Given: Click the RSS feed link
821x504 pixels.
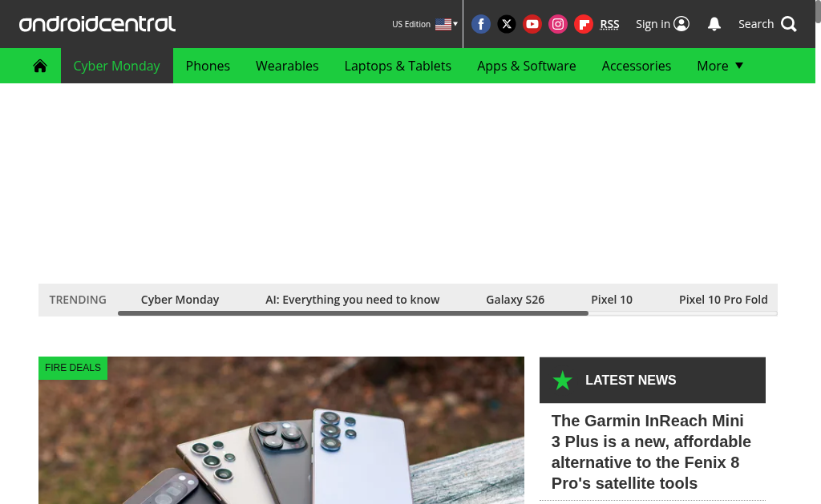Looking at the screenshot, I should [x=609, y=24].
